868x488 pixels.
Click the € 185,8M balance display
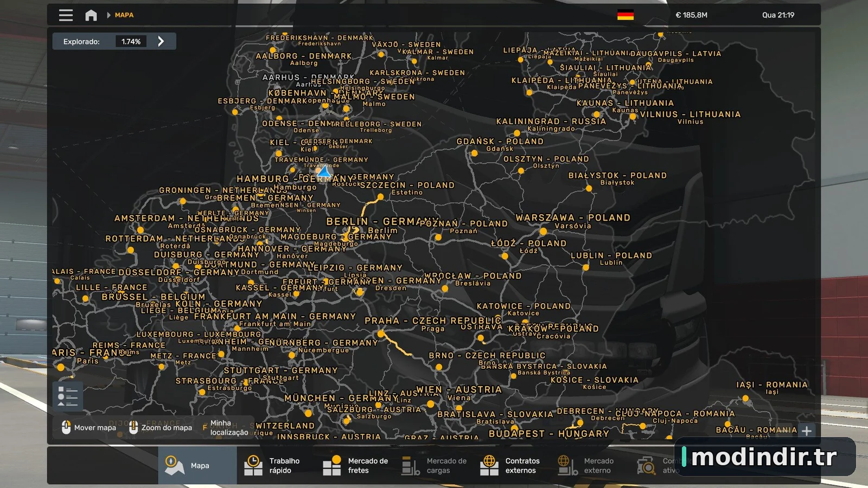click(691, 15)
